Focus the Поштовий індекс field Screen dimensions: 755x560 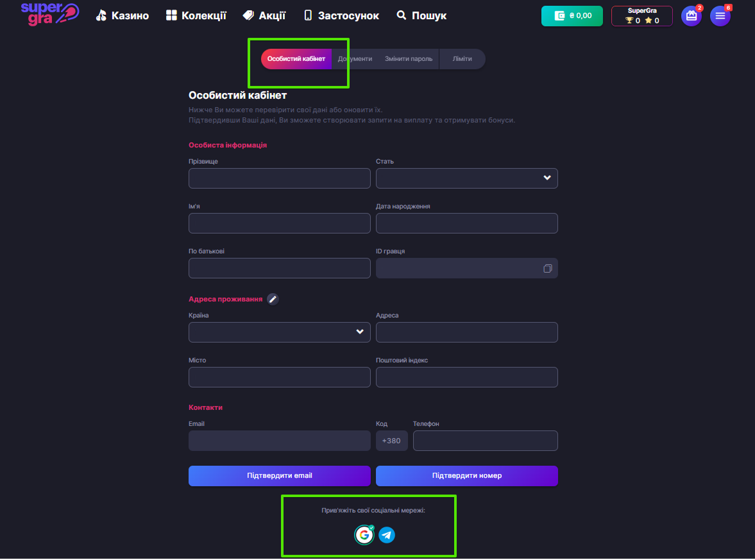pos(466,377)
